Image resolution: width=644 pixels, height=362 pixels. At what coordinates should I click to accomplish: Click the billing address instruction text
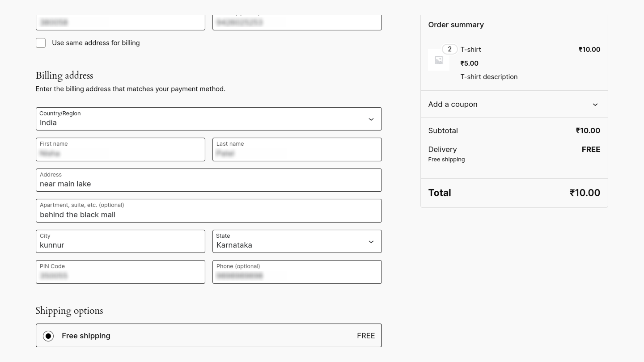coord(131,89)
